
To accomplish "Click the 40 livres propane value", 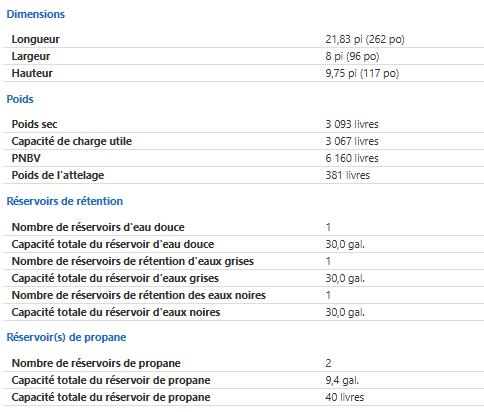I will [345, 397].
